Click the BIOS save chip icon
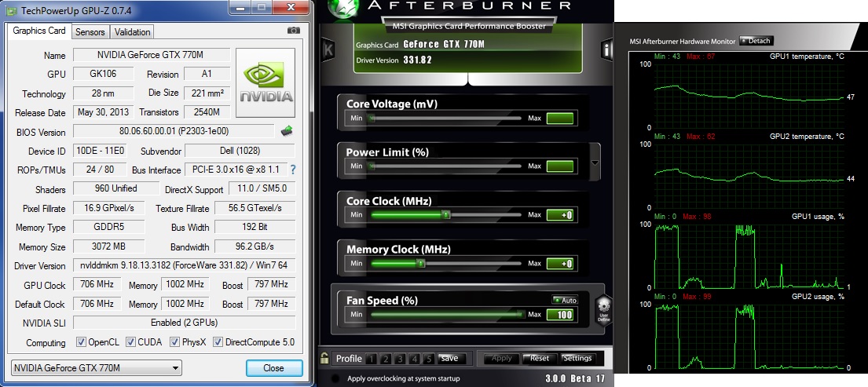Screen dimensions: 868x387 [x=286, y=132]
